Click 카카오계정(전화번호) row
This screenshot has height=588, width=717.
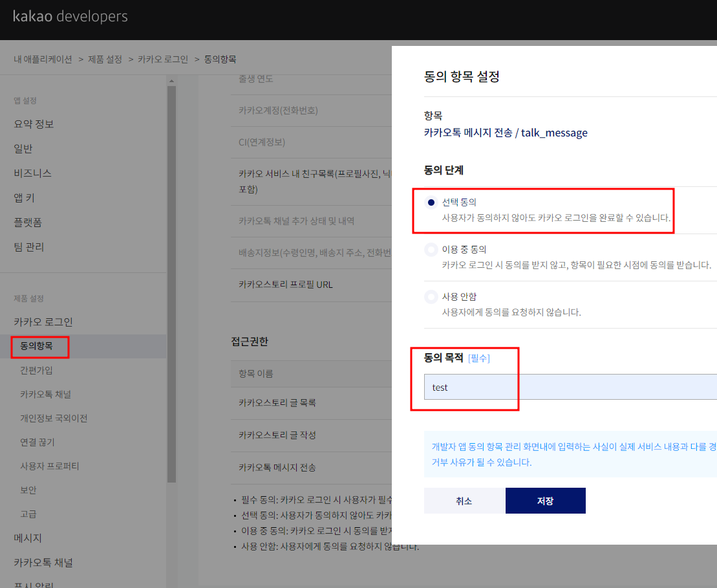(311, 111)
